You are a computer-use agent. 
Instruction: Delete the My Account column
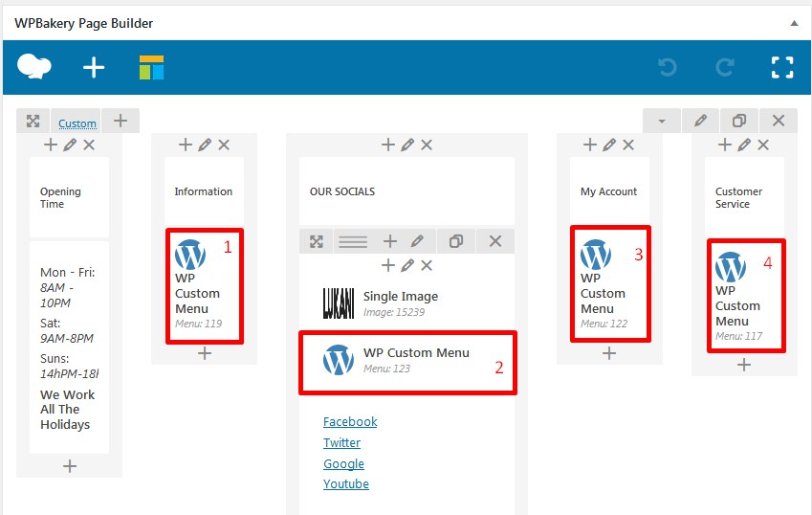pos(628,146)
